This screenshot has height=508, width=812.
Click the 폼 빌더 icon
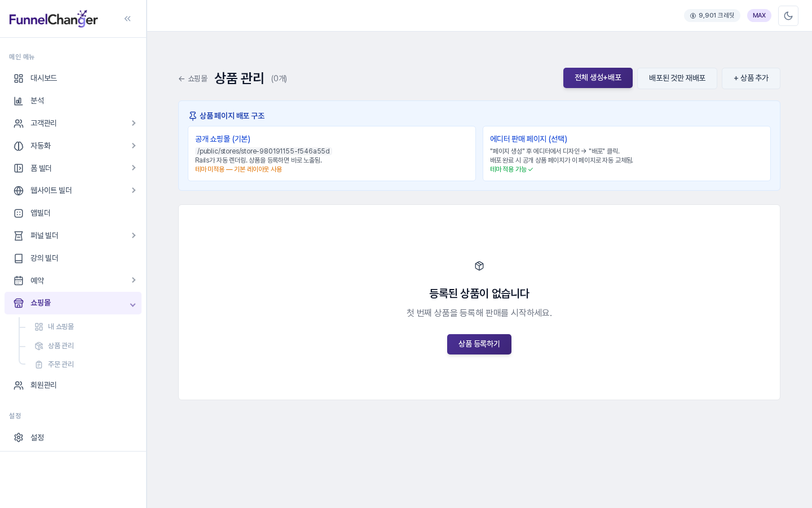[19, 168]
